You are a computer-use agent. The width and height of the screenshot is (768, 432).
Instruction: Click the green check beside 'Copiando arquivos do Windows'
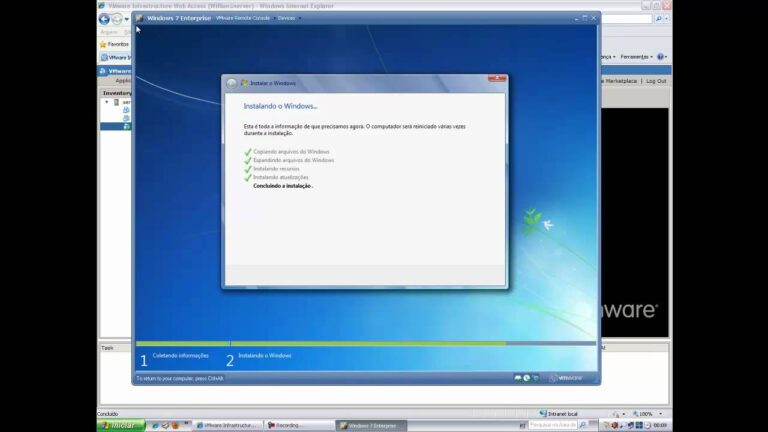248,152
